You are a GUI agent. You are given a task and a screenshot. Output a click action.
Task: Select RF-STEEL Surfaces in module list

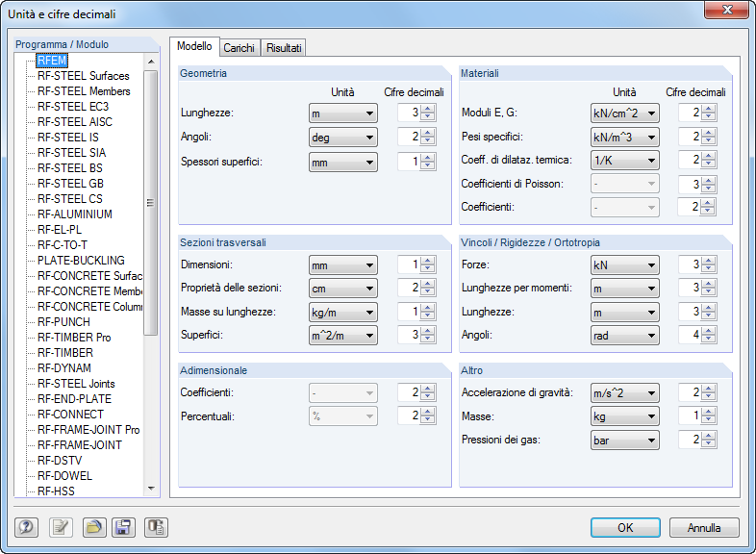click(x=84, y=76)
